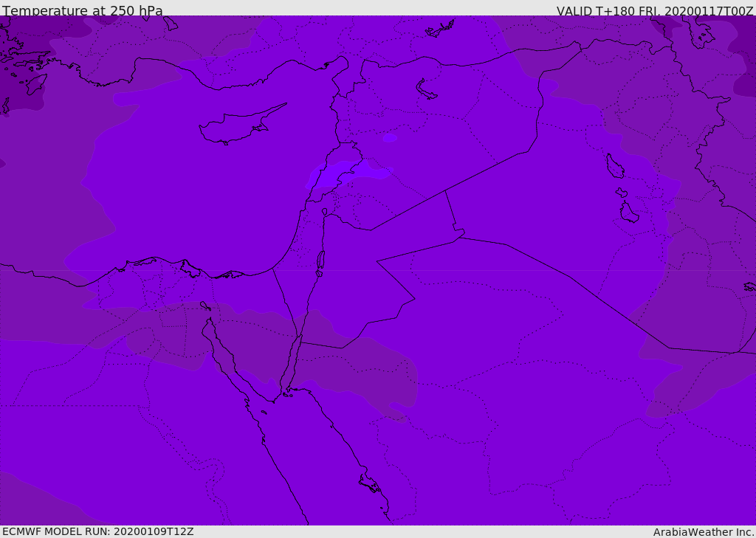The width and height of the screenshot is (756, 538).
Task: Click the 'ArabiaWeather Inc' credit text
Action: point(704,532)
